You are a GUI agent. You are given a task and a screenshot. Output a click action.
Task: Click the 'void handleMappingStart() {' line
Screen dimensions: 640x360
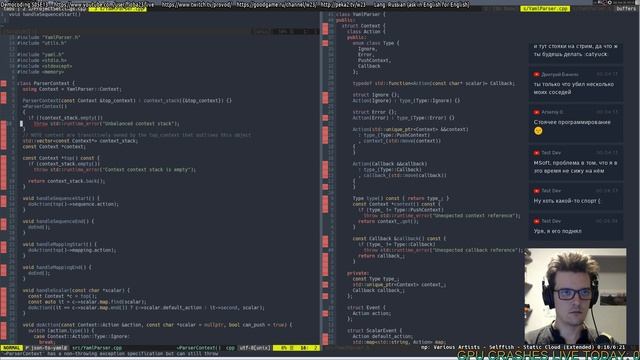(60, 244)
